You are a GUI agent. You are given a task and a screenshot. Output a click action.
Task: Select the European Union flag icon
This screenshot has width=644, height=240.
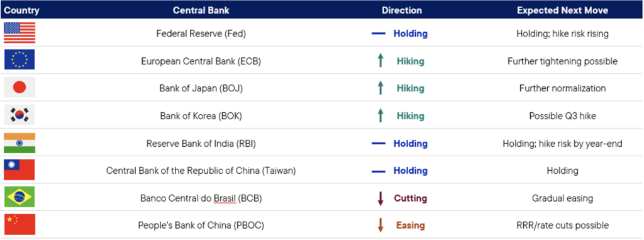[19, 60]
